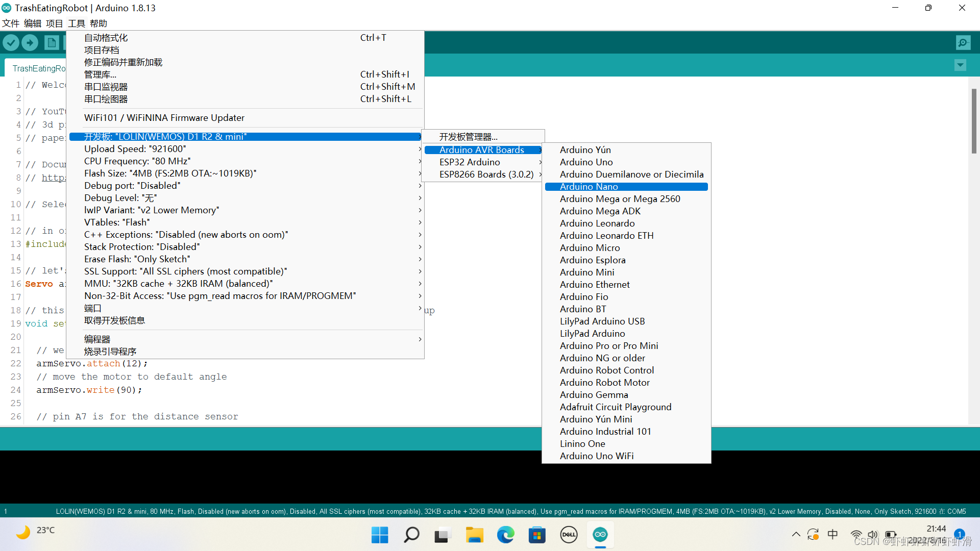Select Arduino Pro or Pro Mini board
This screenshot has width=980, height=551.
pos(626,346)
